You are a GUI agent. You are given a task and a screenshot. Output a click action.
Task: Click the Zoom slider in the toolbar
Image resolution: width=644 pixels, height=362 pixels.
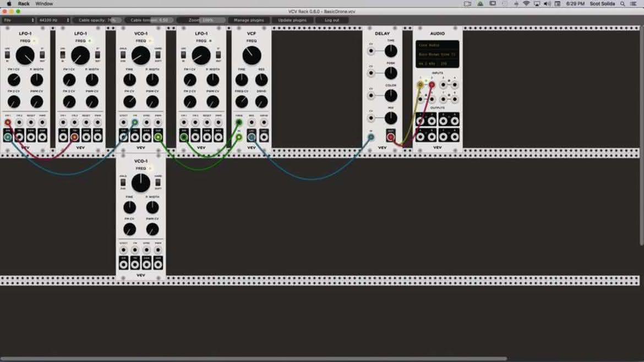(201, 20)
